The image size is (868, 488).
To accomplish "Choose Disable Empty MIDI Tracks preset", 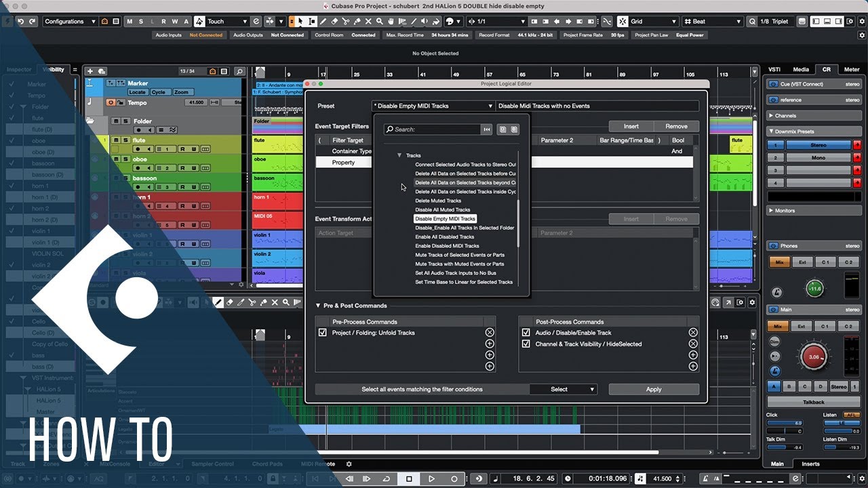I will 445,219.
